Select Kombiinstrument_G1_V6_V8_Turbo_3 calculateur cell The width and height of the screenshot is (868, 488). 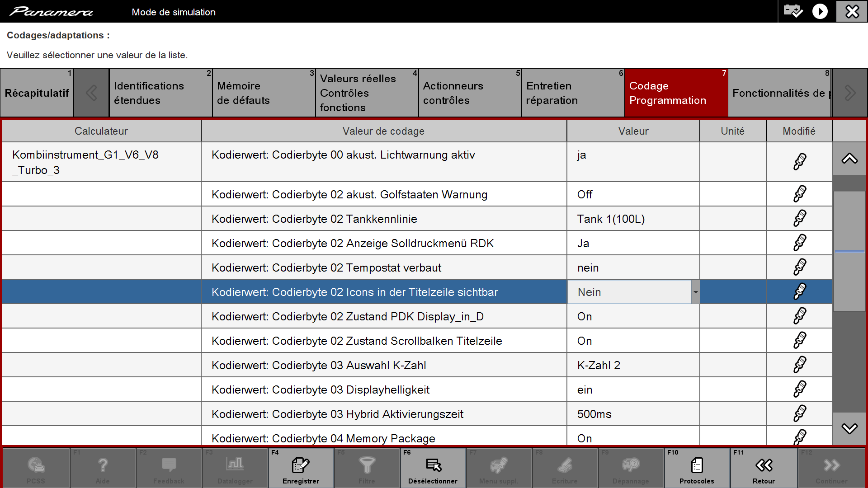click(x=101, y=162)
